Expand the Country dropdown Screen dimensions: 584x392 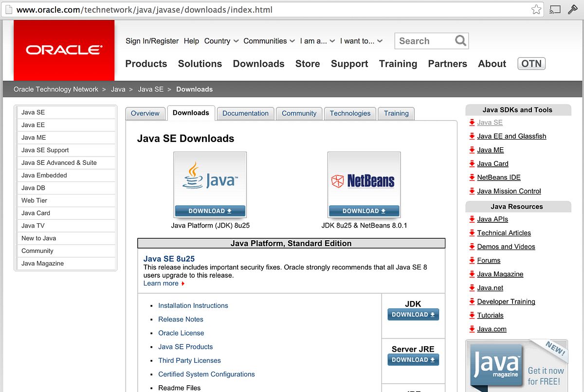tap(221, 41)
